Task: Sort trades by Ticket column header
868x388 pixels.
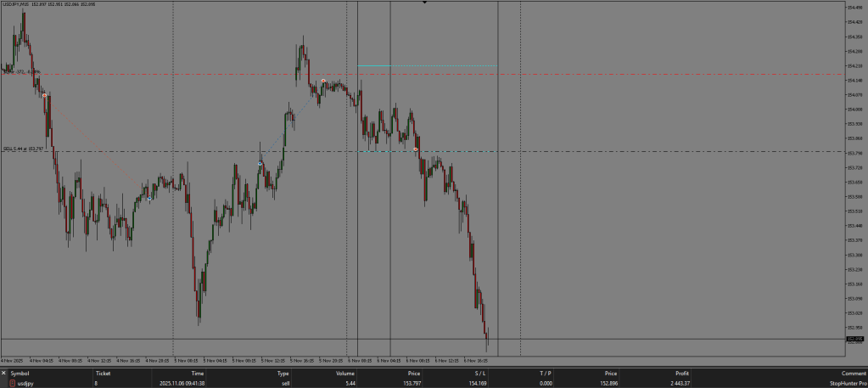Action: (103, 374)
